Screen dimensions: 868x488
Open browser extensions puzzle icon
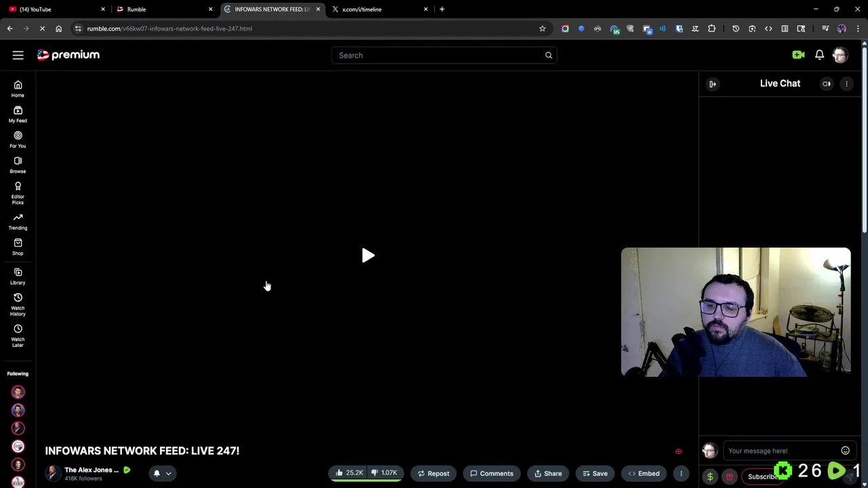click(x=711, y=28)
